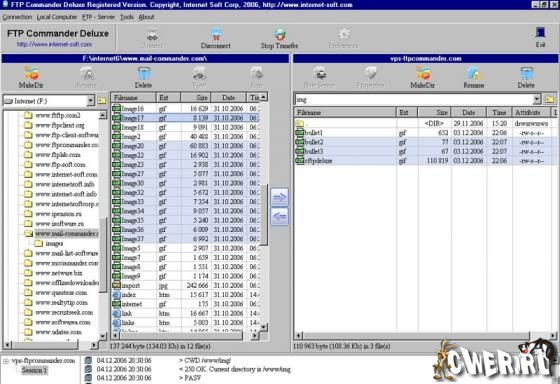The width and height of the screenshot is (560, 384).
Task: Click the greyed Connect toolbar icon
Action: (x=152, y=35)
